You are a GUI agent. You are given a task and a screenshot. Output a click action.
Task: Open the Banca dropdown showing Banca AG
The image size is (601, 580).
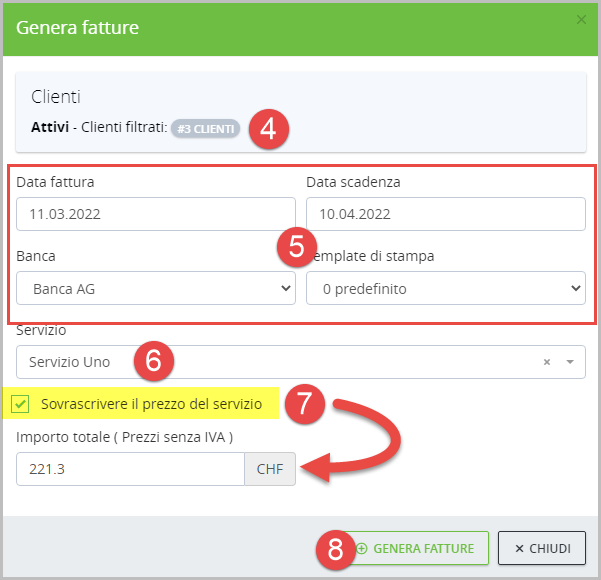pyautogui.click(x=156, y=289)
